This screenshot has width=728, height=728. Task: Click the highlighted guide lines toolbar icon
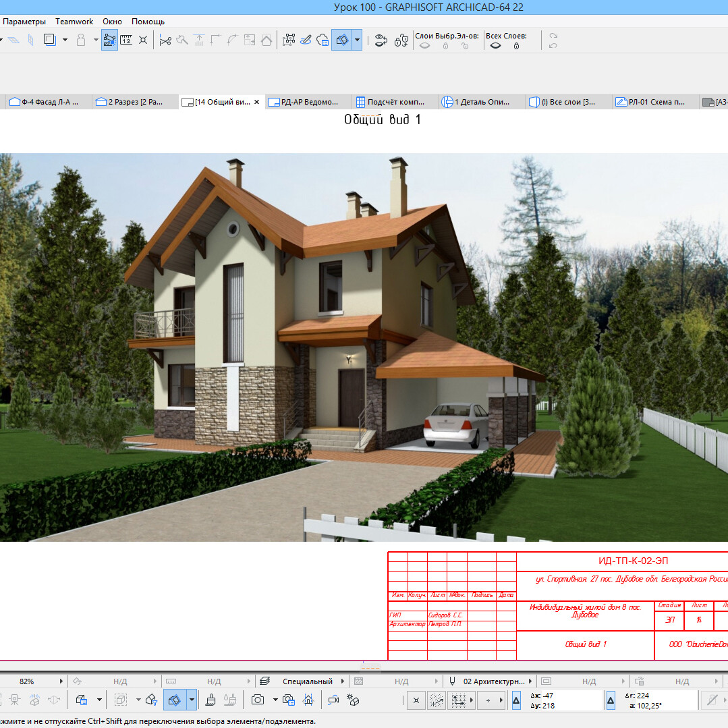pyautogui.click(x=109, y=40)
